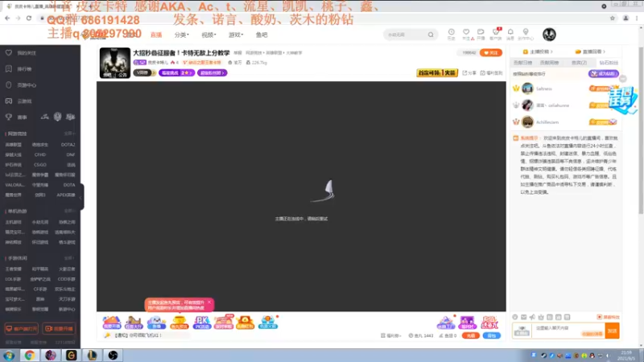
Task: Click the Windows Start button
Action: 9,355
